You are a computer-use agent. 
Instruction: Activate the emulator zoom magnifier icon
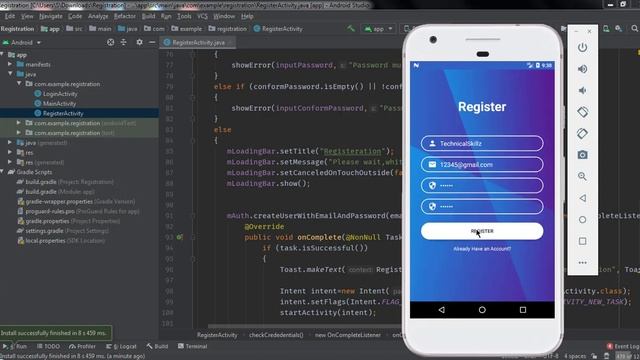click(x=582, y=176)
